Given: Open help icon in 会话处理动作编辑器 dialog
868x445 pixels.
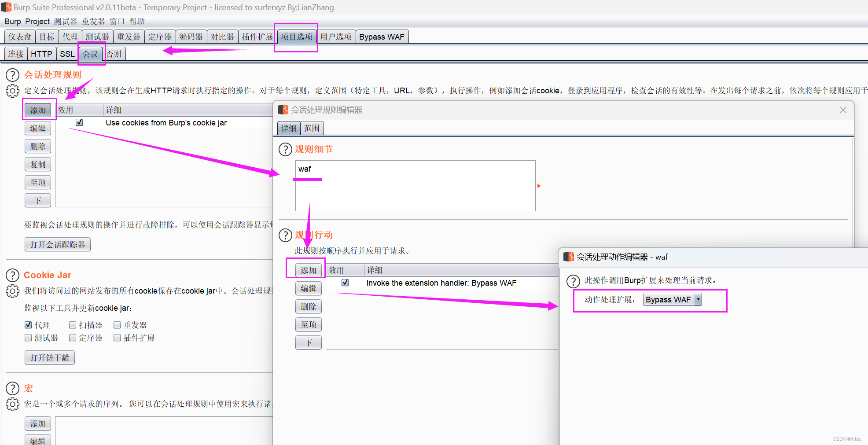Looking at the screenshot, I should 573,281.
